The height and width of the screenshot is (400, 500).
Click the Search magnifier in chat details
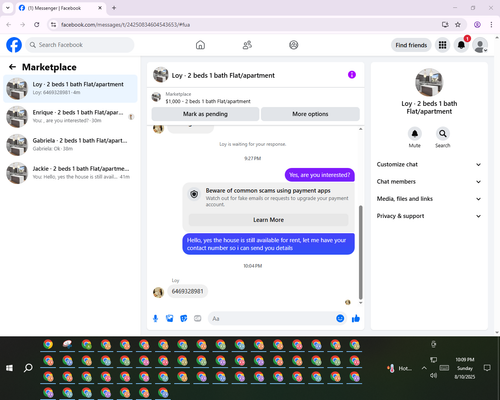coord(443,134)
